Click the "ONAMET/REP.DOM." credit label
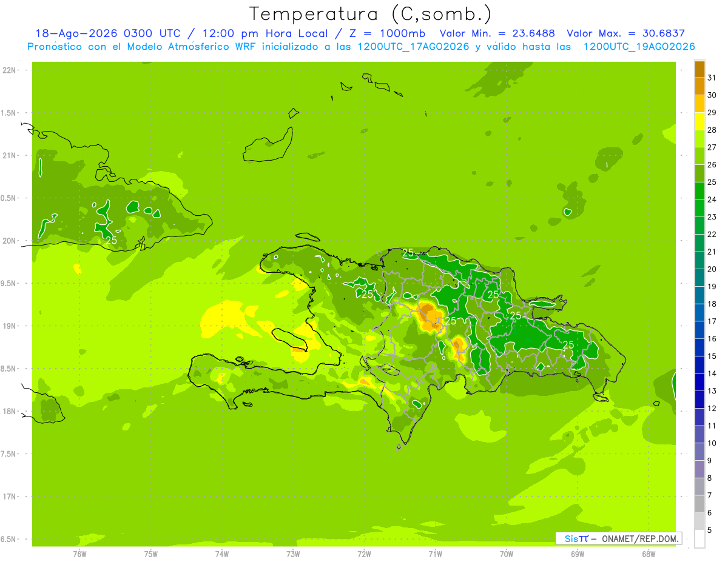728x562 pixels. [639, 538]
